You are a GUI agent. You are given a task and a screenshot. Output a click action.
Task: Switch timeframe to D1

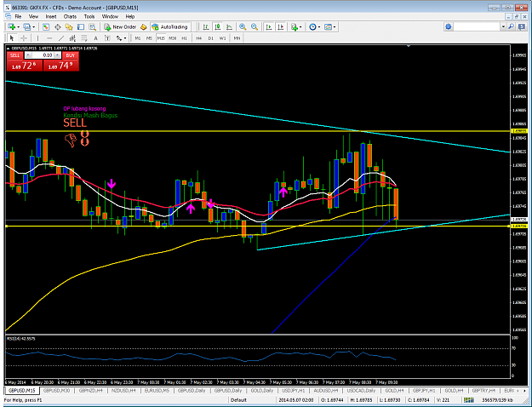[x=211, y=38]
